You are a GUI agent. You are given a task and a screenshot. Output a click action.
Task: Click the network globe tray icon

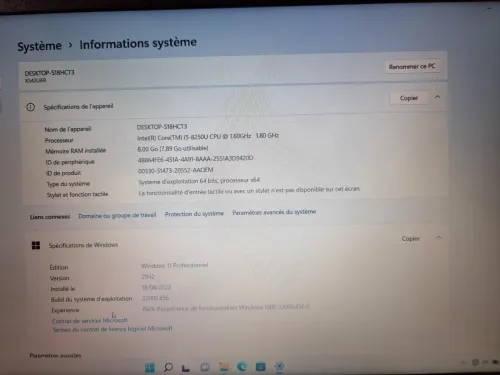pos(475,362)
